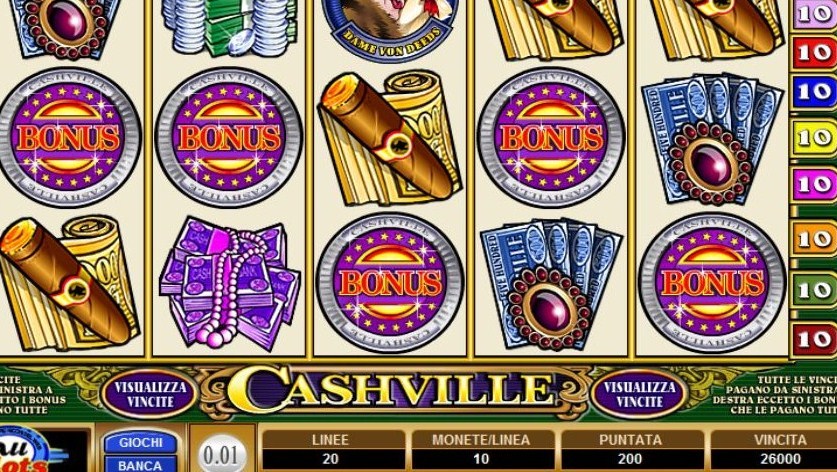Click the BONUS coin at bottom of fifth reel
This screenshot has height=472, width=837.
[713, 283]
